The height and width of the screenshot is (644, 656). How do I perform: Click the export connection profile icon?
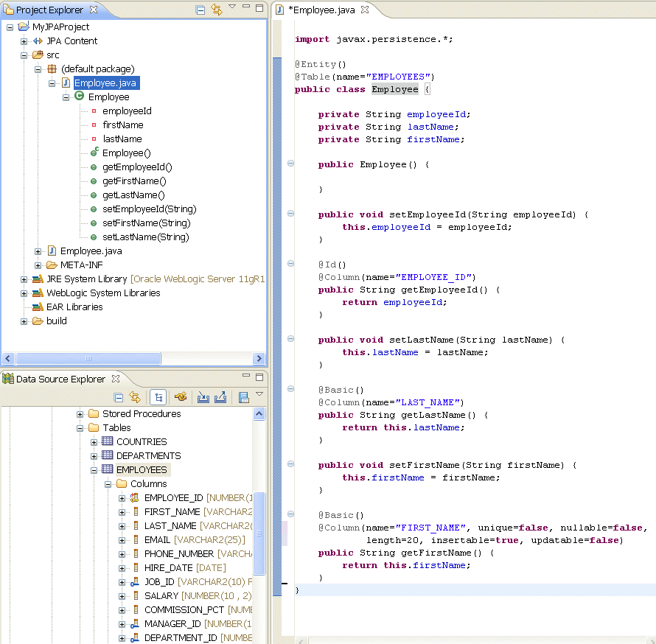point(220,397)
